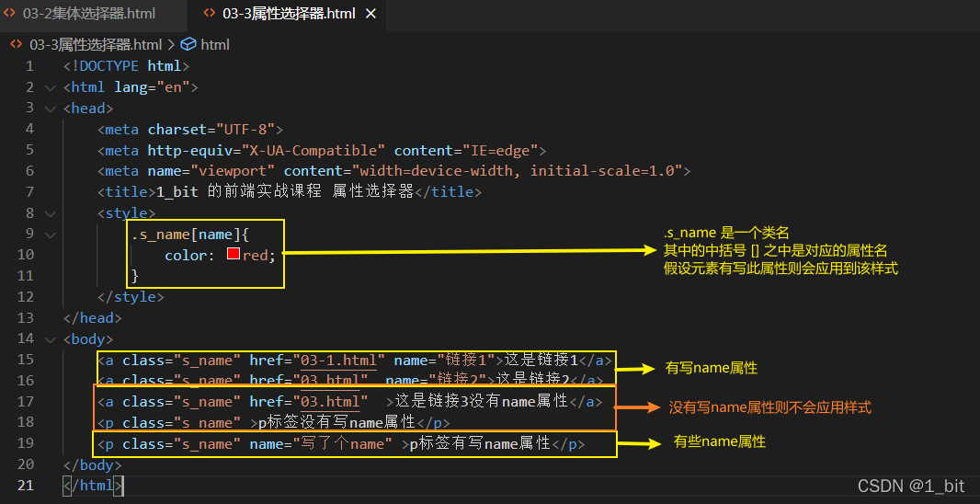Click the "width=device-width, initial-scale=1.0" string

pos(518,171)
